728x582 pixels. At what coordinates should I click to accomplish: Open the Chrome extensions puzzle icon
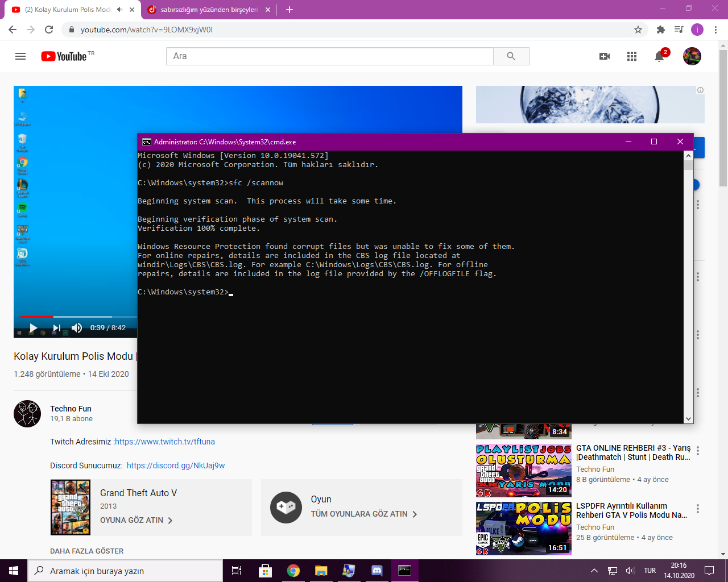[660, 30]
